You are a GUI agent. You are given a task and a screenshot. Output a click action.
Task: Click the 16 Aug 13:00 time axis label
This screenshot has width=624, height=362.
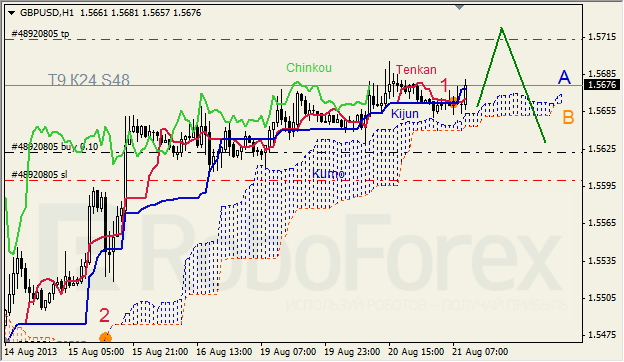[224, 352]
